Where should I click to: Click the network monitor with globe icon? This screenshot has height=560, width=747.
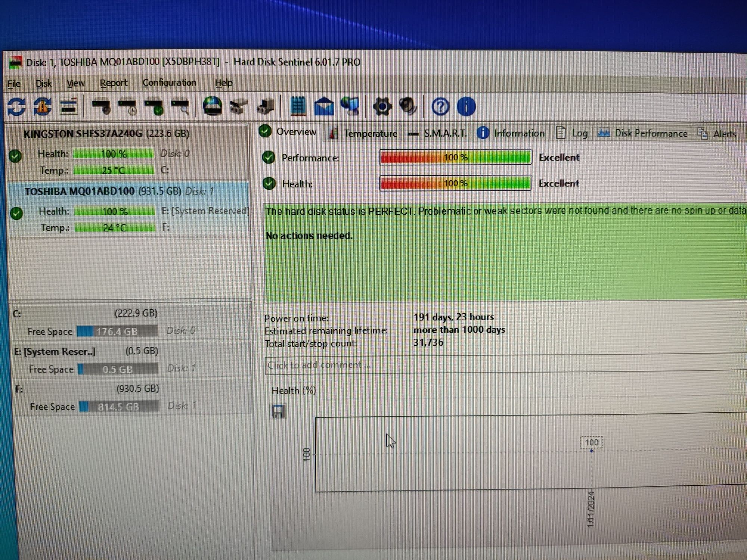(350, 106)
